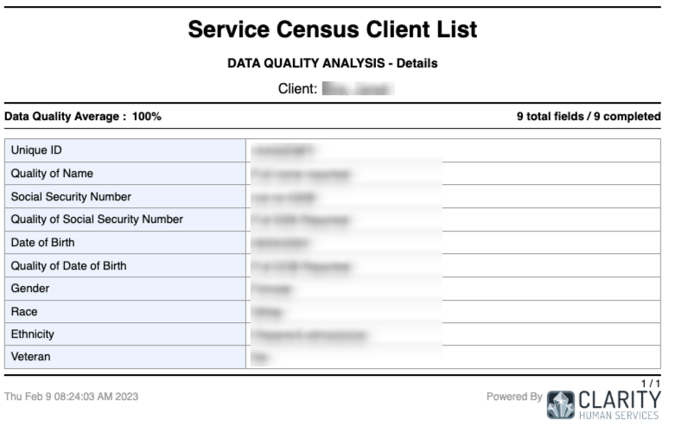Select the Quality of Name row
688x432 pixels.
[332, 173]
